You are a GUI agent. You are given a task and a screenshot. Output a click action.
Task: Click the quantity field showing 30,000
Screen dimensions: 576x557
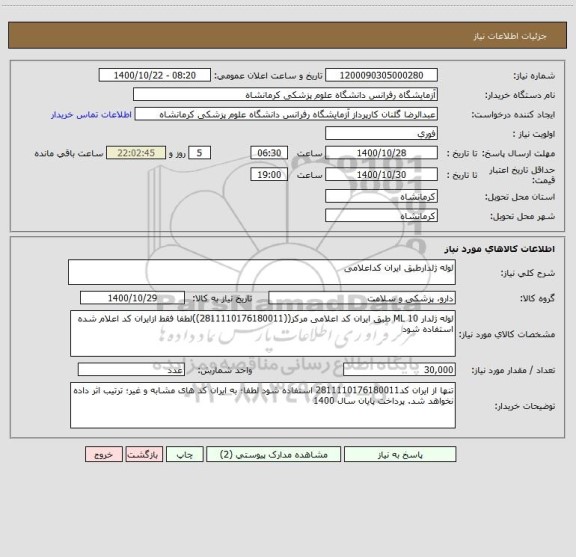399,370
